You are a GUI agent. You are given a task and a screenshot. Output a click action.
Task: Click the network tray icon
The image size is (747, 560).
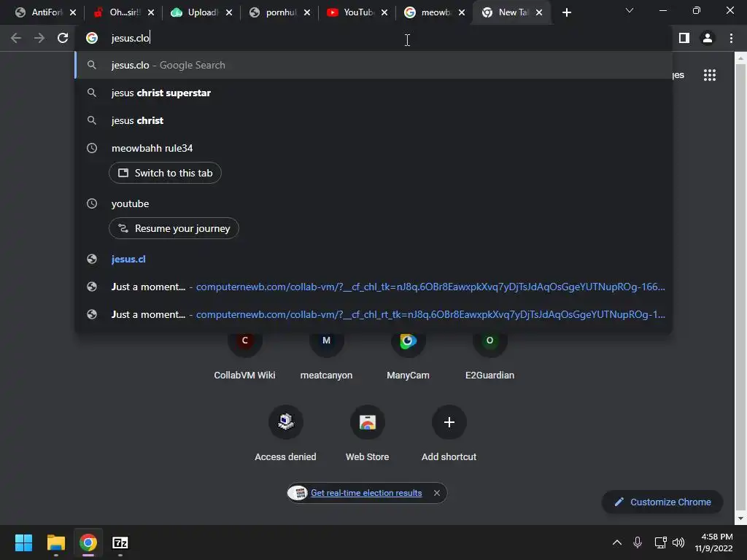click(660, 542)
